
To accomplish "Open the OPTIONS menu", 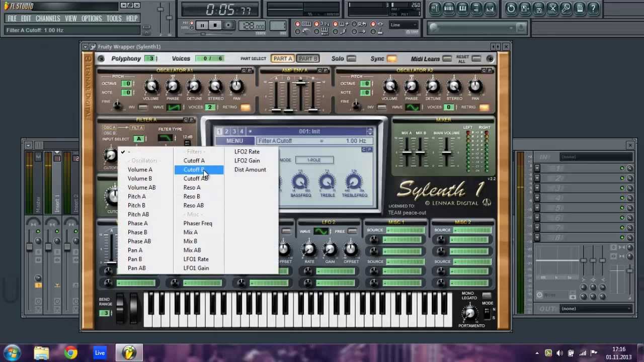I will [92, 19].
